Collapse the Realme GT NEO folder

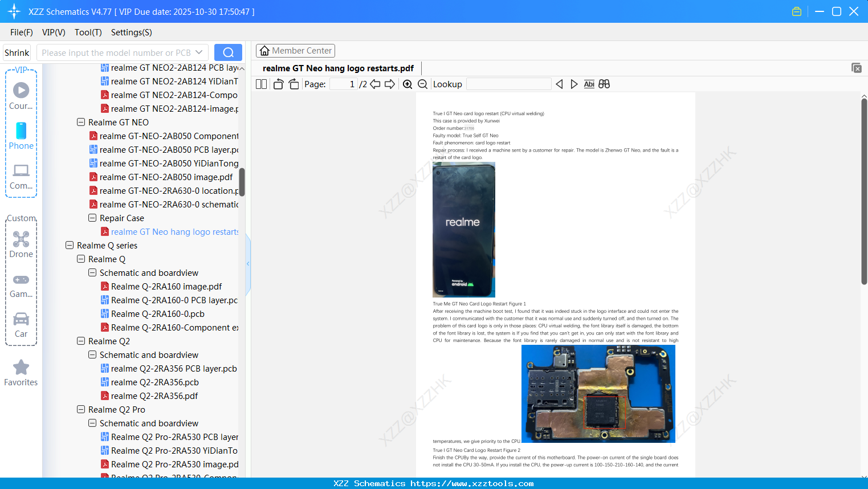pos(81,123)
